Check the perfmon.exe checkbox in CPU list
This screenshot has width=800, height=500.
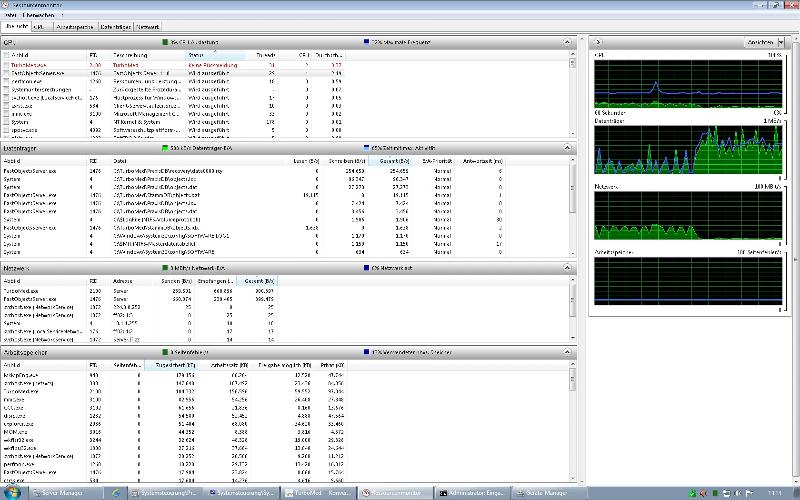(x=6, y=82)
